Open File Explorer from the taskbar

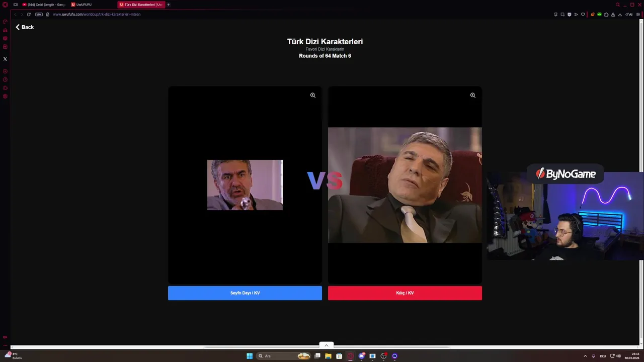click(x=328, y=356)
